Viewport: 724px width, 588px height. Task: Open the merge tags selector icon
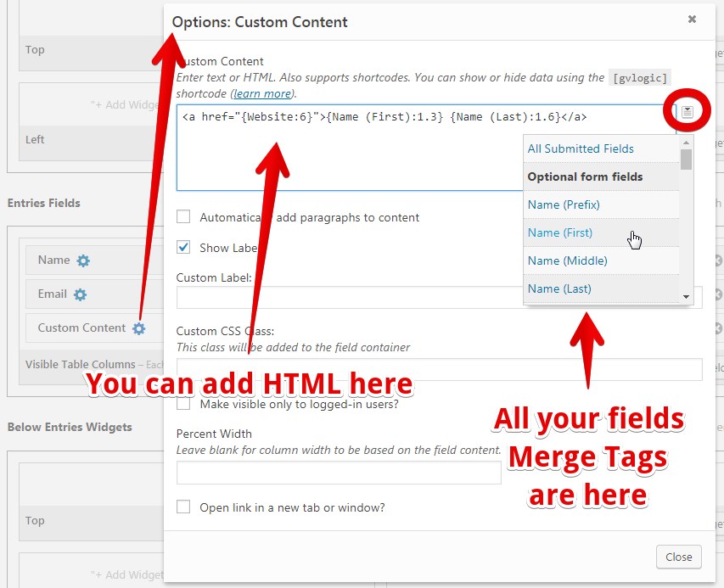point(688,112)
